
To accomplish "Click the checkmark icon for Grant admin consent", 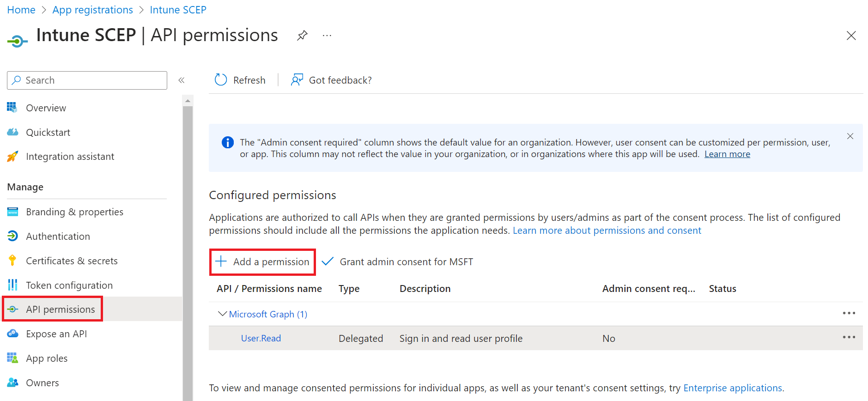I will (x=328, y=261).
